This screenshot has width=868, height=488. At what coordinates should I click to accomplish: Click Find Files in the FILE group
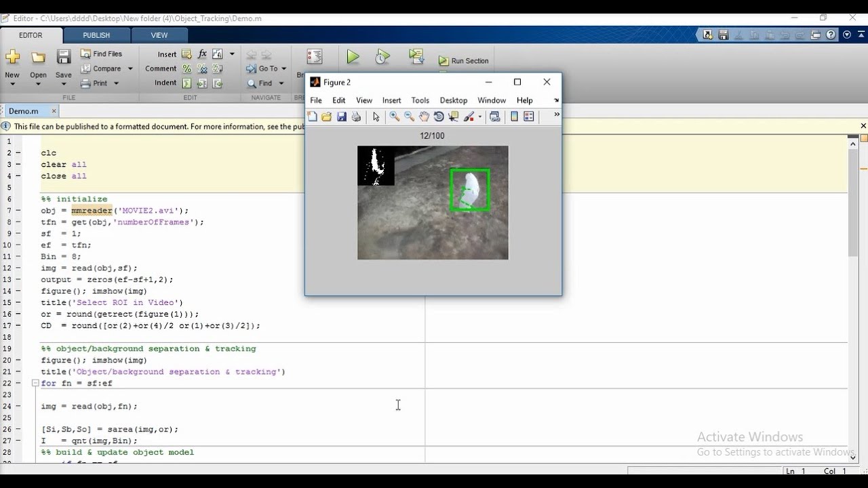[101, 54]
